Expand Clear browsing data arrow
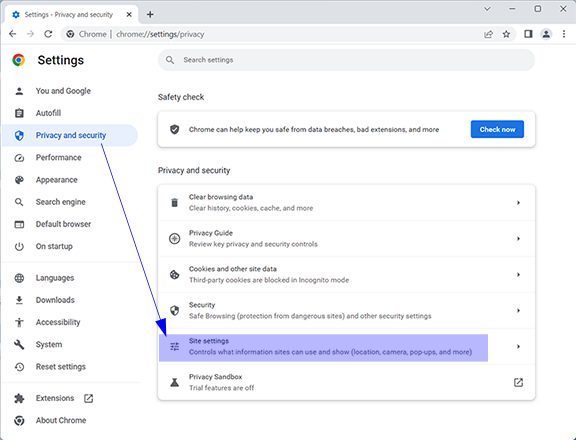The image size is (576, 440). click(x=518, y=203)
